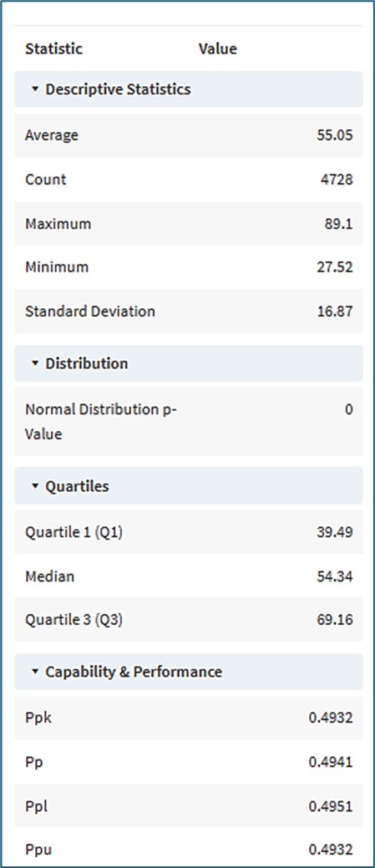Select the Minimum row
Image resolution: width=375 pixels, height=868 pixels.
[x=189, y=266]
